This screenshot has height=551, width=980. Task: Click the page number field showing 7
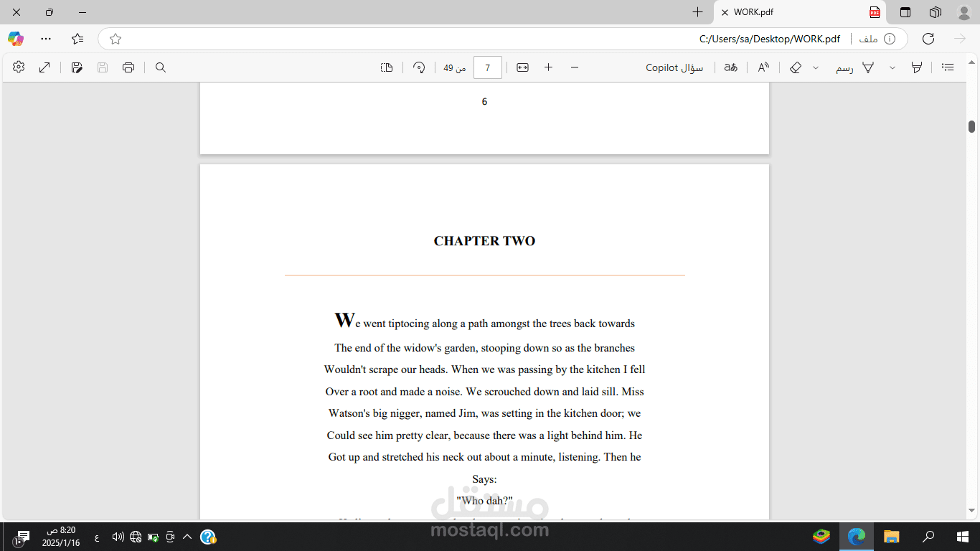(488, 67)
